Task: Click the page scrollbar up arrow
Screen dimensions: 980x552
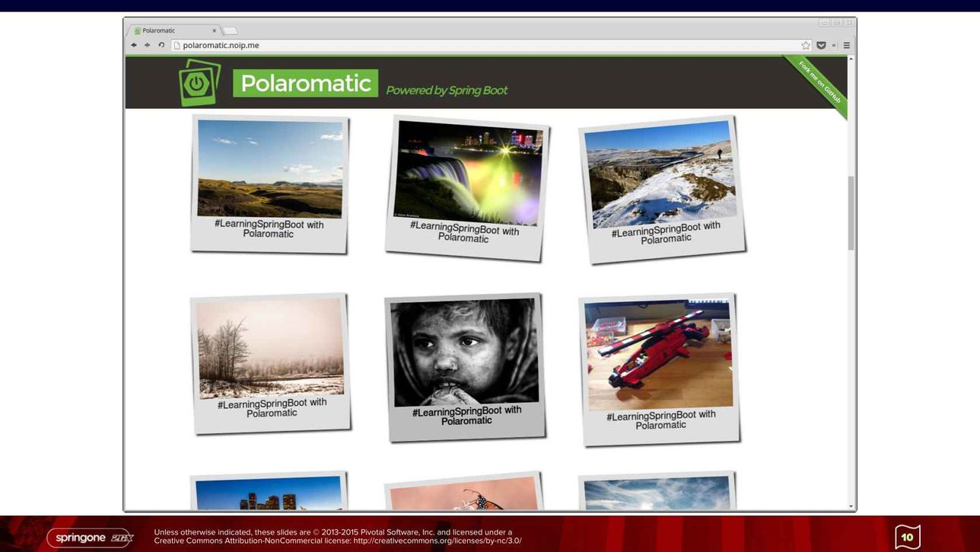Action: coord(851,59)
